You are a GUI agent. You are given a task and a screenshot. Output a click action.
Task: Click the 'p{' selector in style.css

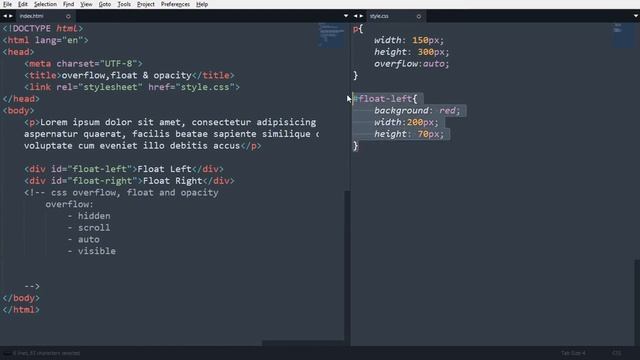coord(358,29)
